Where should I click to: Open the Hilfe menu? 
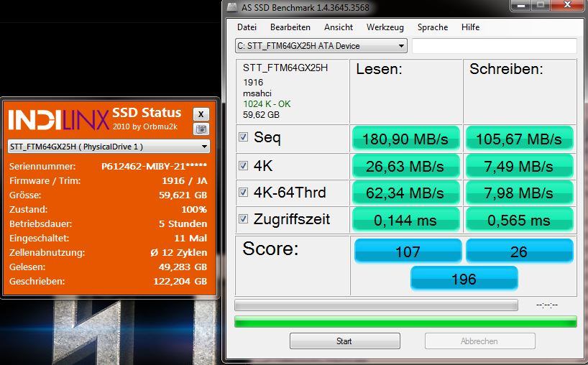tap(470, 27)
